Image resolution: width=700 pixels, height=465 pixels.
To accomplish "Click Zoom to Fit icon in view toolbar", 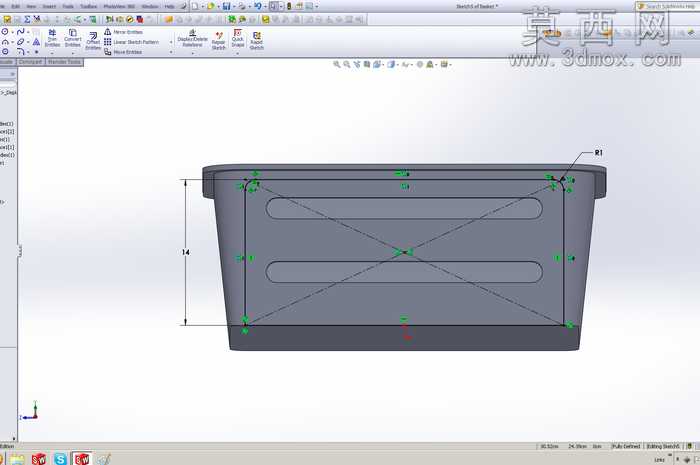I will [337, 64].
